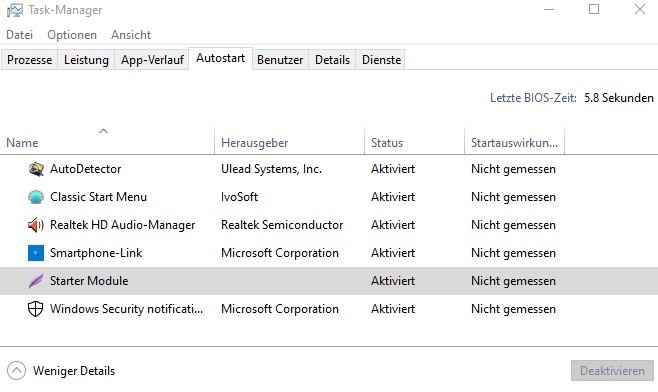658x392 pixels.
Task: Go to the Dienste tab
Action: [381, 60]
